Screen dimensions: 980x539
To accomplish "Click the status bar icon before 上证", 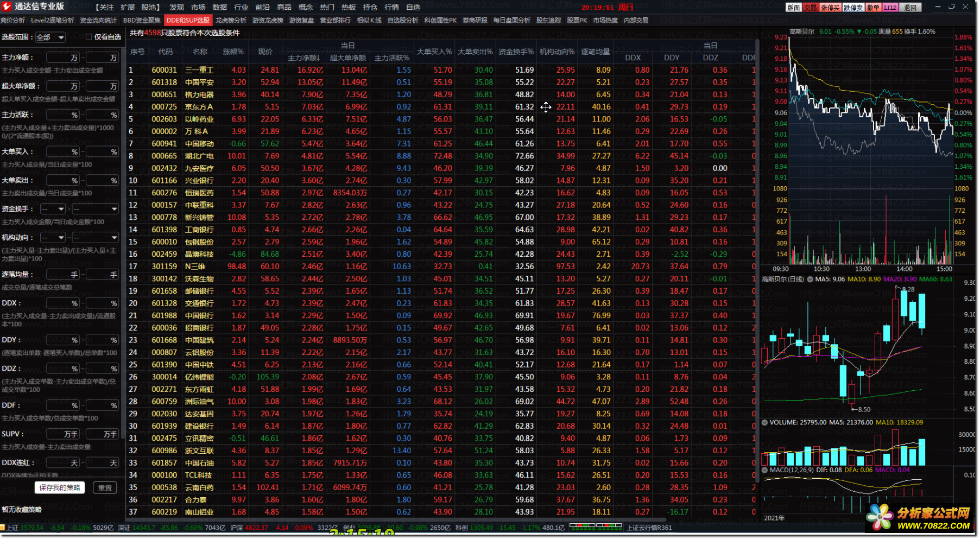I will click(x=2, y=527).
